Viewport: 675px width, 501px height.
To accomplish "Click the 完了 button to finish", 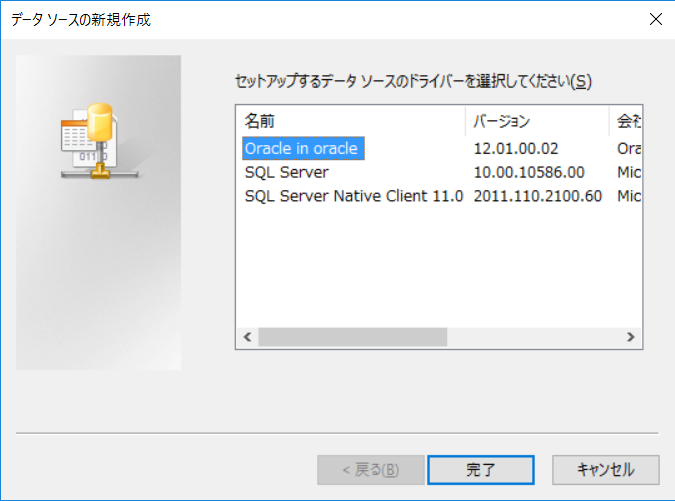I will click(481, 470).
